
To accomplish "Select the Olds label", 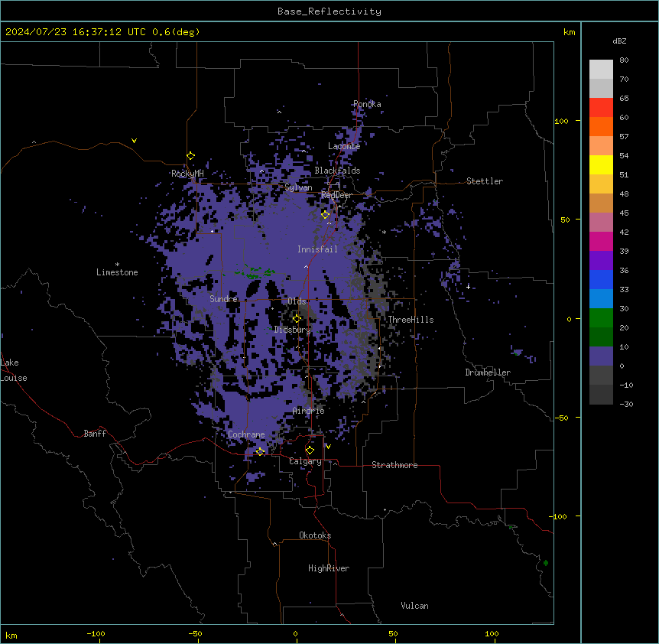I will [297, 301].
